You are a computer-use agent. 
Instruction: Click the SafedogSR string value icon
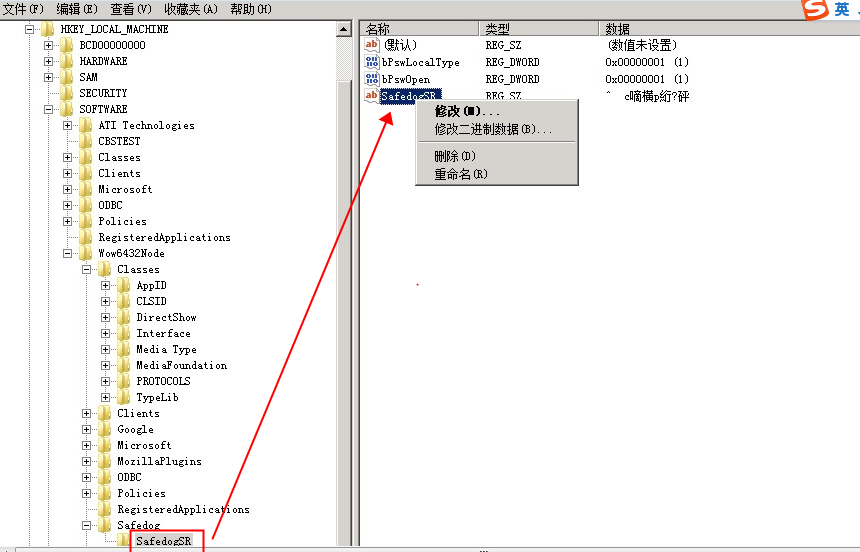point(372,95)
